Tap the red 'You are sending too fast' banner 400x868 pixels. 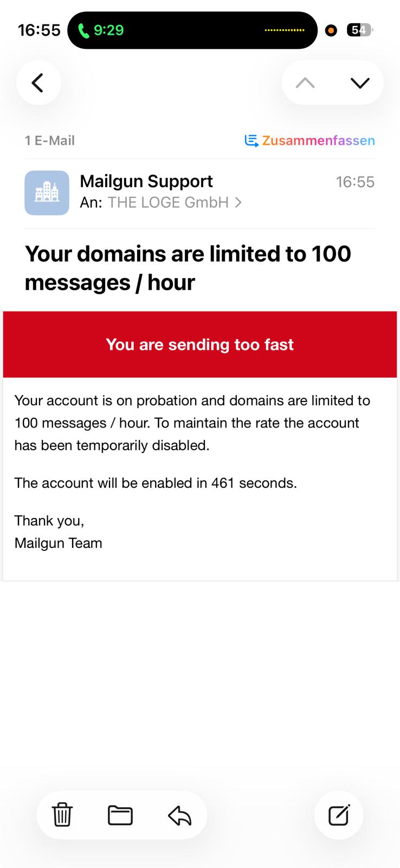click(x=200, y=344)
